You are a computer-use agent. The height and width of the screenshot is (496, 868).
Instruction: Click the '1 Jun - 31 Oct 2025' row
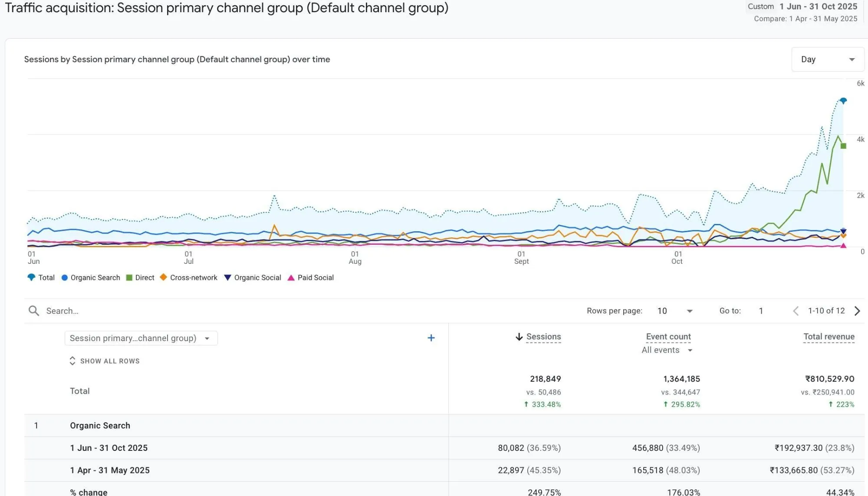pos(444,448)
